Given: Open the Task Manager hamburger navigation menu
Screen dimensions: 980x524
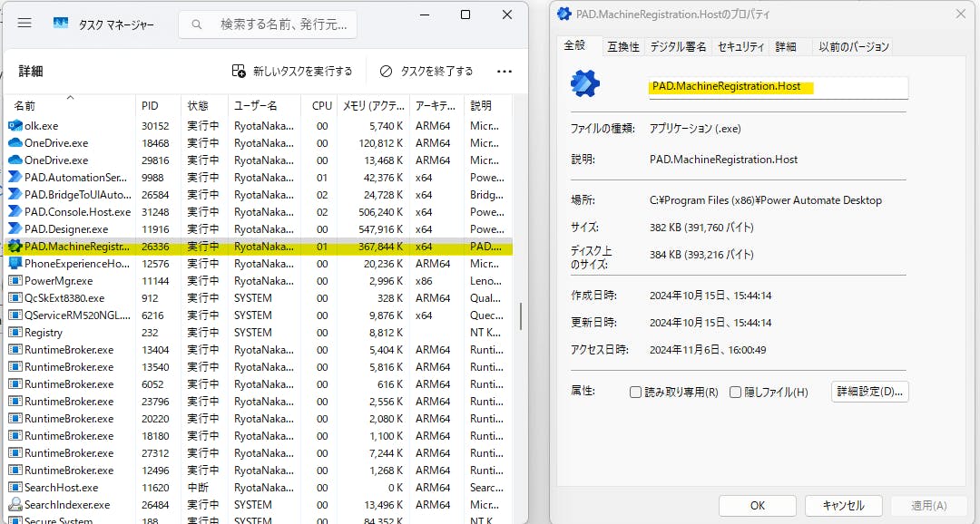Looking at the screenshot, I should click(24, 23).
